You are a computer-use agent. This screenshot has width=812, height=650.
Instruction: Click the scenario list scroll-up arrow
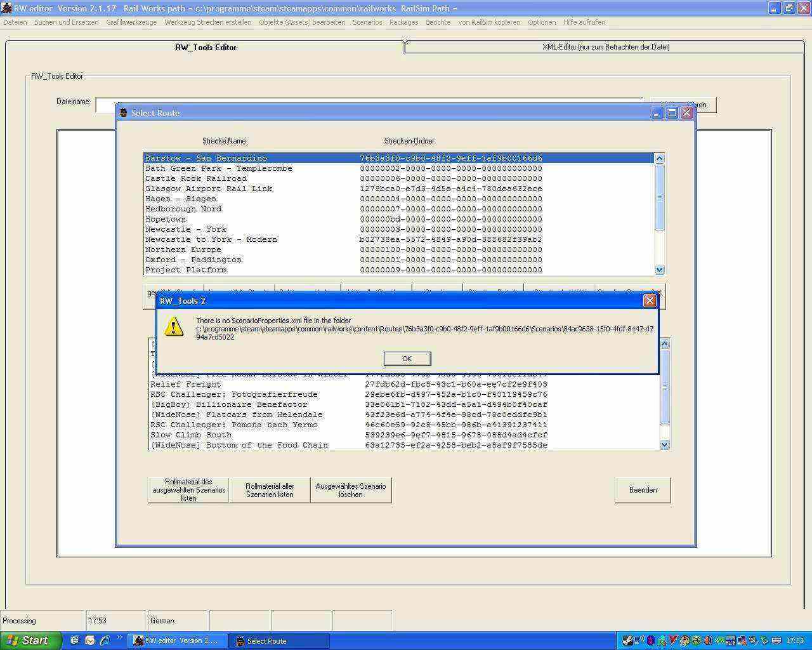(x=665, y=344)
